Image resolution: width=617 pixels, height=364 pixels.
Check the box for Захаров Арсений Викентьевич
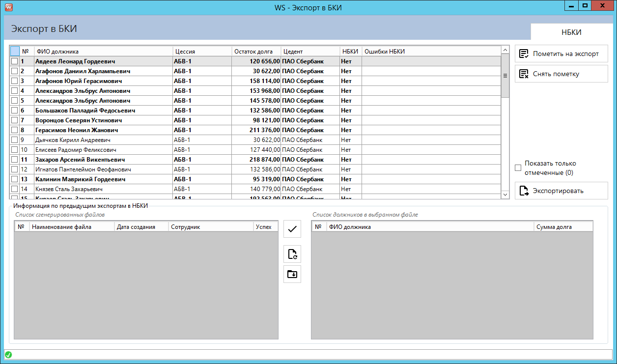[x=14, y=160]
